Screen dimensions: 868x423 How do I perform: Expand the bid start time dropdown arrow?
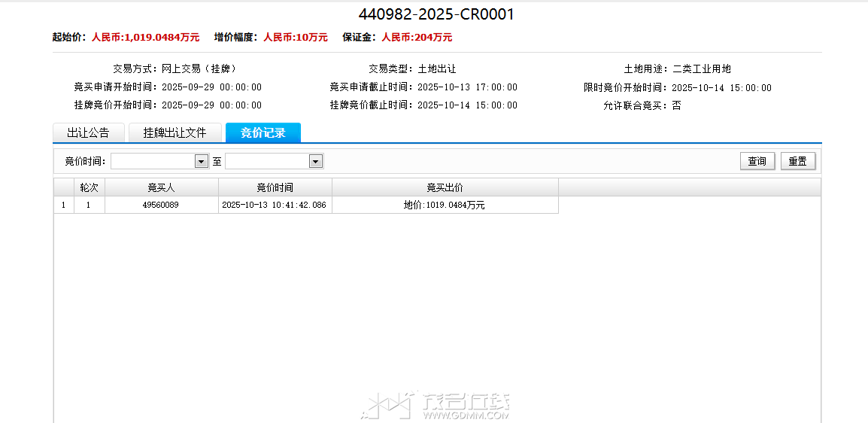[201, 162]
